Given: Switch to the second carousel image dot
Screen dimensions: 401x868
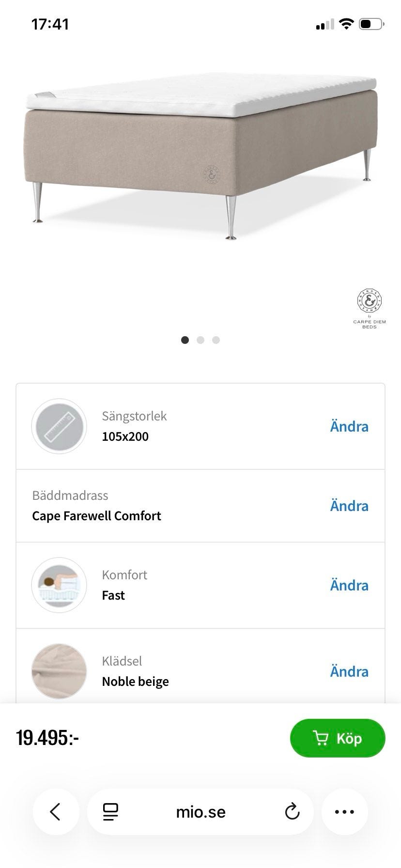Looking at the screenshot, I should click(x=200, y=340).
